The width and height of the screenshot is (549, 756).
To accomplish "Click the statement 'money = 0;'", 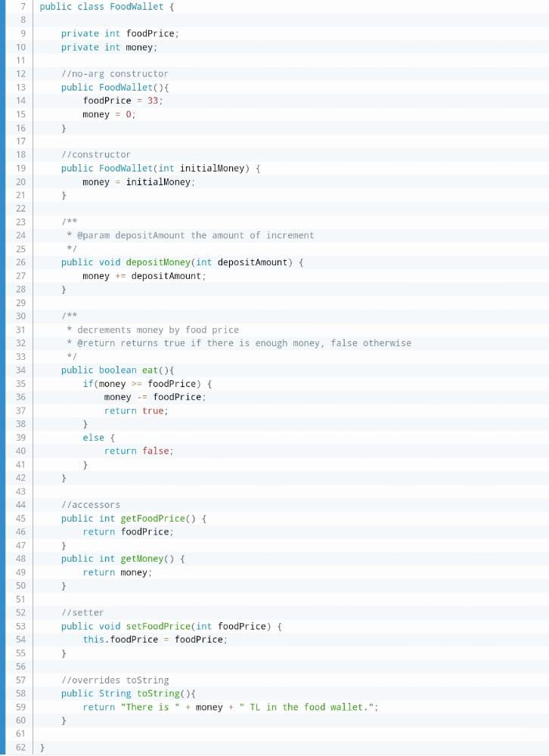I will (x=109, y=114).
